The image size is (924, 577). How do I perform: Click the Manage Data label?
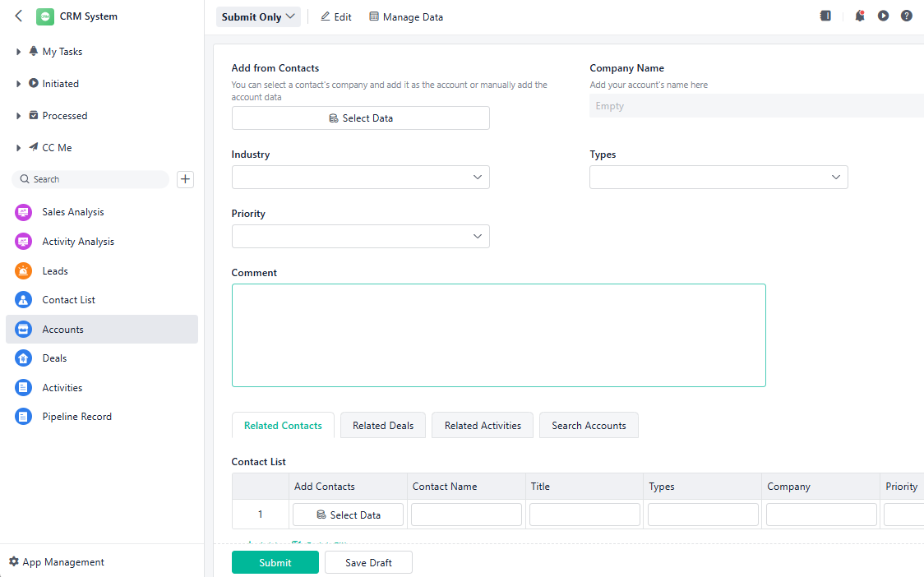click(x=413, y=17)
